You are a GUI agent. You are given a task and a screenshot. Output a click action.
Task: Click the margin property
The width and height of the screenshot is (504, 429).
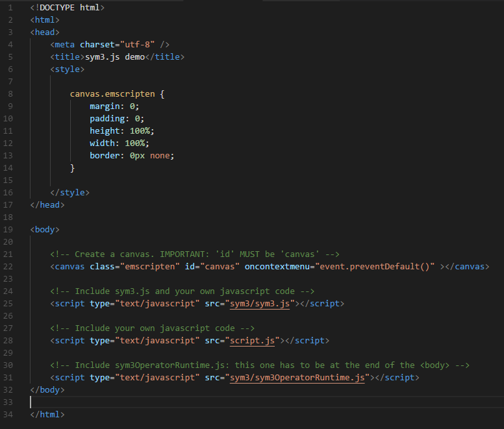pyautogui.click(x=105, y=106)
